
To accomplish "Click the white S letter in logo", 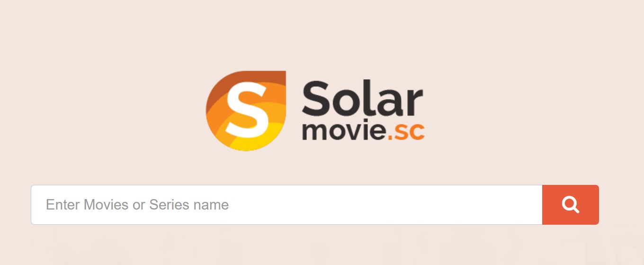I will 244,110.
